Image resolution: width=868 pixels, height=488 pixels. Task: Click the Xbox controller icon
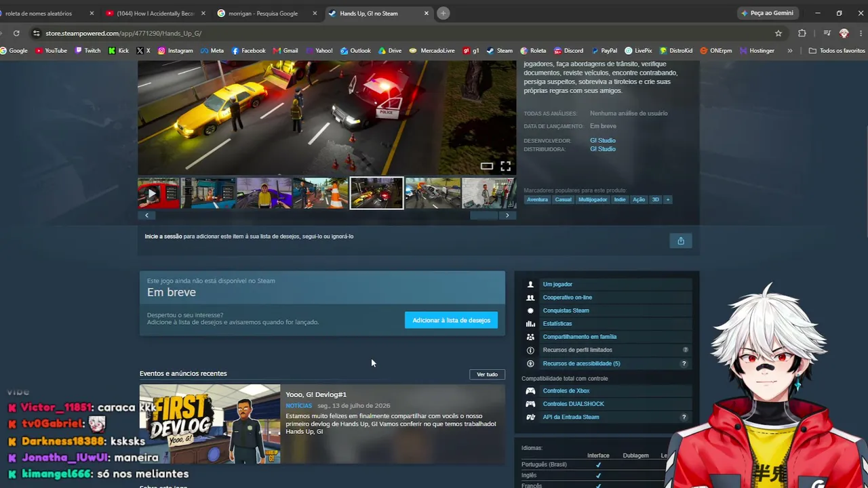point(530,391)
